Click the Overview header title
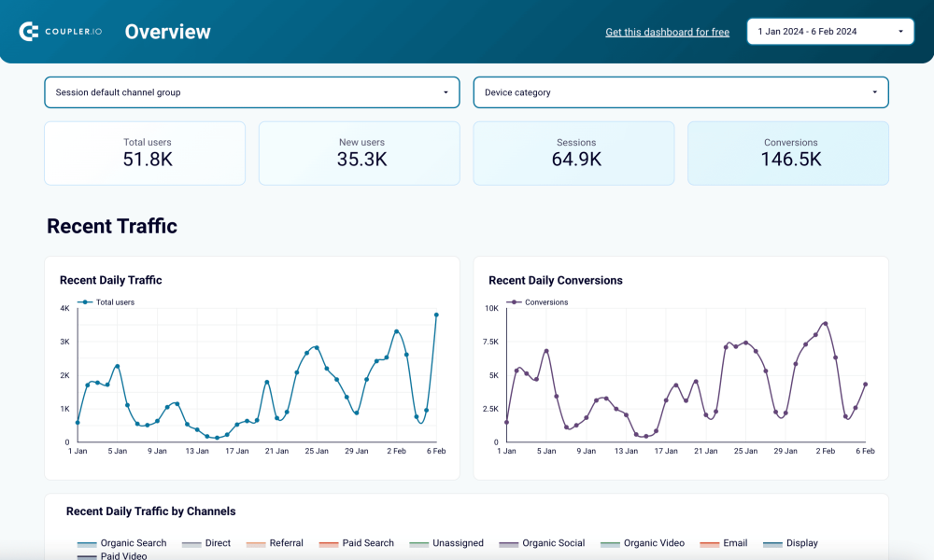Viewport: 934px width, 560px height. coord(167,31)
